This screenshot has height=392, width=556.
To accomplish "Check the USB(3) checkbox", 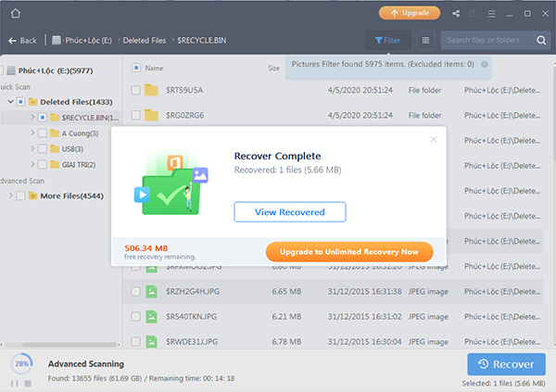I will 43,149.
